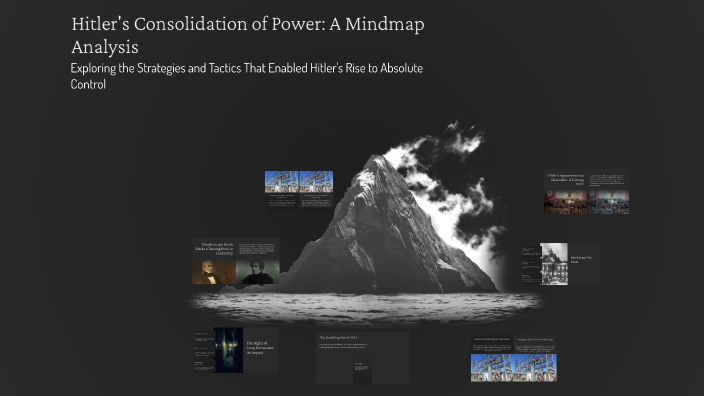The image size is (704, 396).
Task: Open the Enabling Act of 1933 slide
Action: [362, 358]
